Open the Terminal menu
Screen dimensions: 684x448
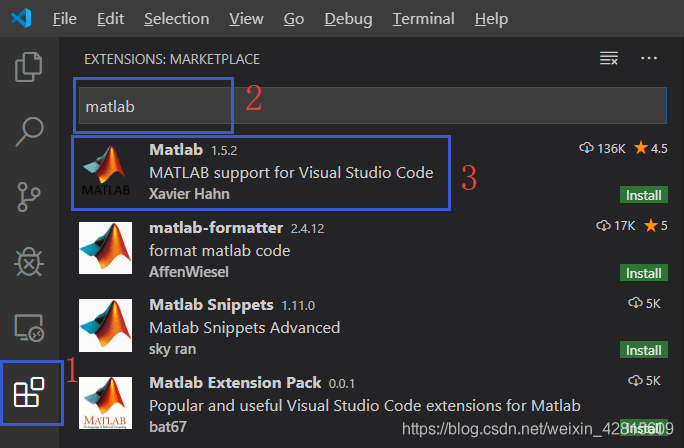click(x=424, y=19)
